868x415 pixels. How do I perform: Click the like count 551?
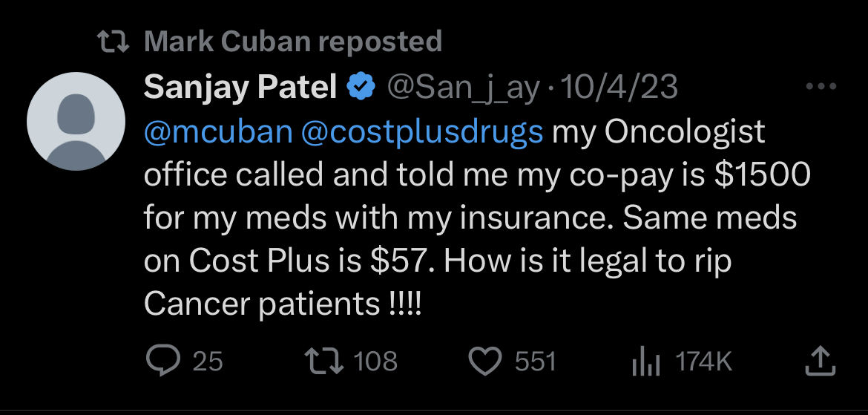tap(535, 362)
